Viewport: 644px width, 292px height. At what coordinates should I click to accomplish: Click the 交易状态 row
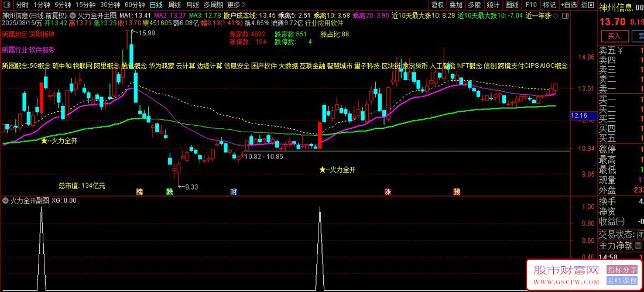[621, 235]
